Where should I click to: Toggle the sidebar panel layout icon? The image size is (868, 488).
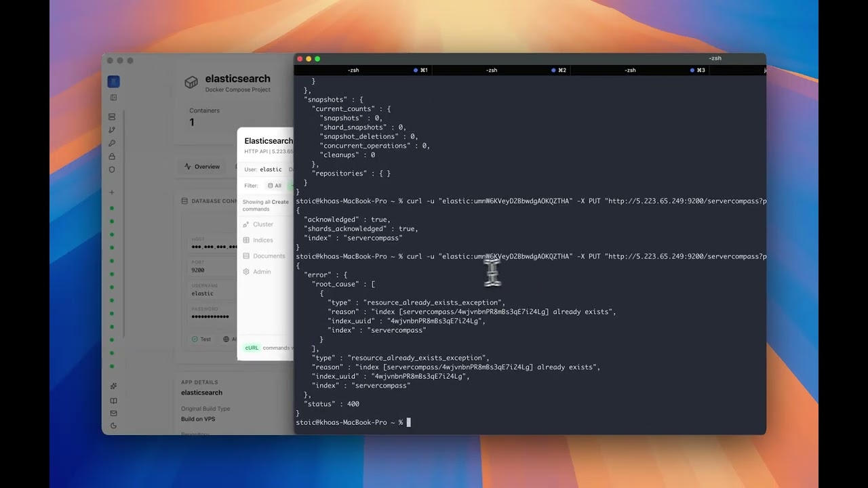(x=113, y=98)
